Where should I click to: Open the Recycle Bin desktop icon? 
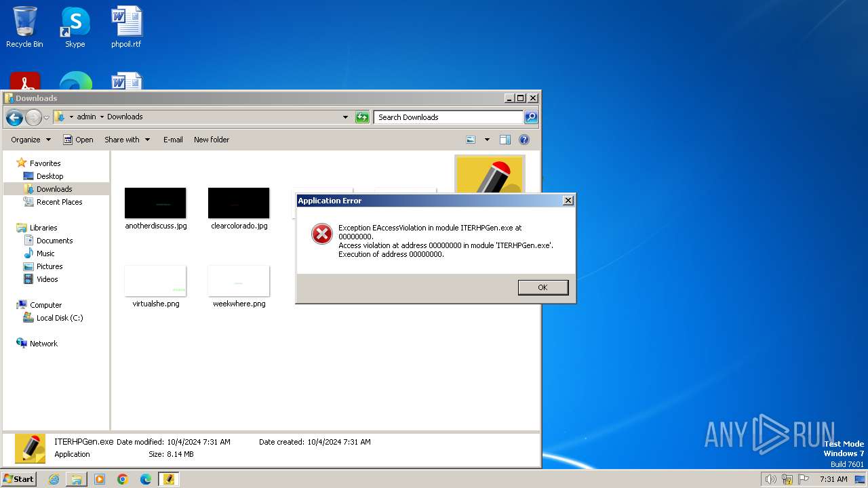[x=24, y=27]
